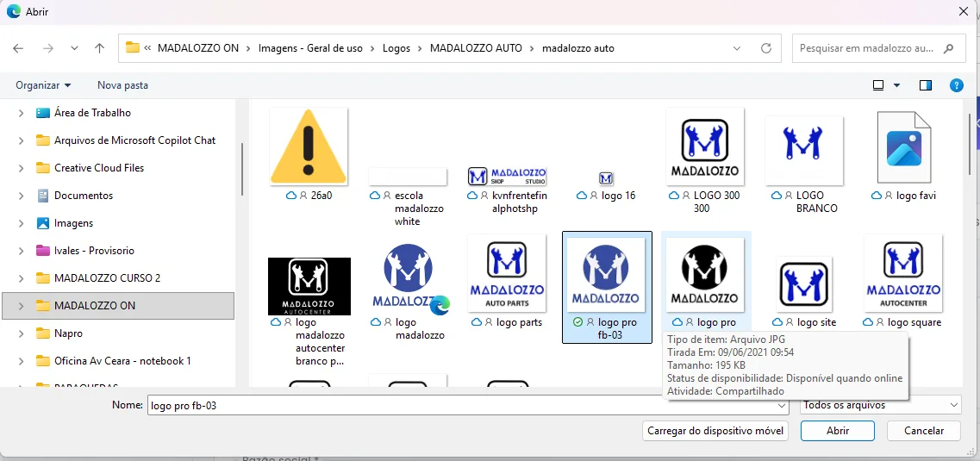Expand the Área de Trabalho tree node

pyautogui.click(x=22, y=113)
